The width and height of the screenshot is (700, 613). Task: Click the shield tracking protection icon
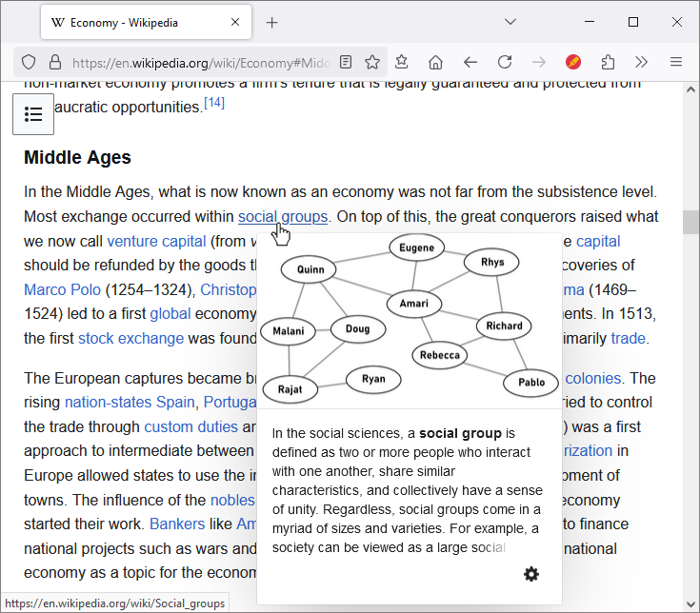29,63
